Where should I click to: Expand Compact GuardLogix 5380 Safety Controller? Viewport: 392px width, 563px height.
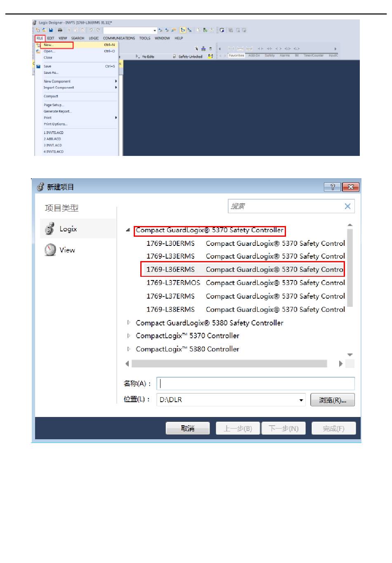(x=129, y=323)
